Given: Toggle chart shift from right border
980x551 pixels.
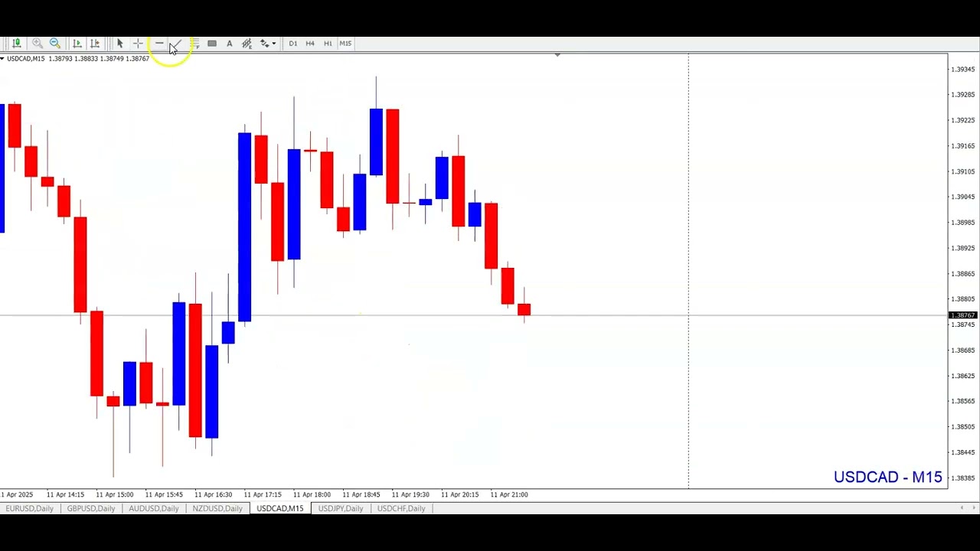Looking at the screenshot, I should pyautogui.click(x=95, y=44).
